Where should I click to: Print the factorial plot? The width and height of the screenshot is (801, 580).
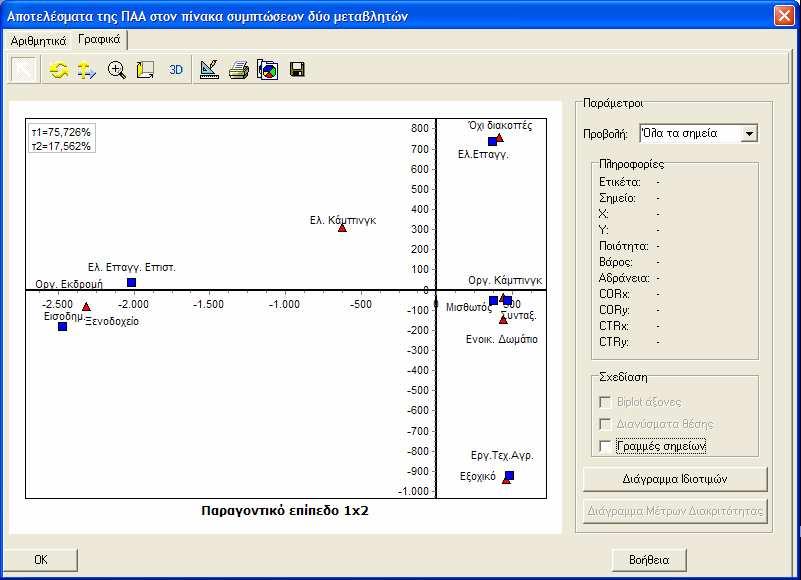coord(239,70)
